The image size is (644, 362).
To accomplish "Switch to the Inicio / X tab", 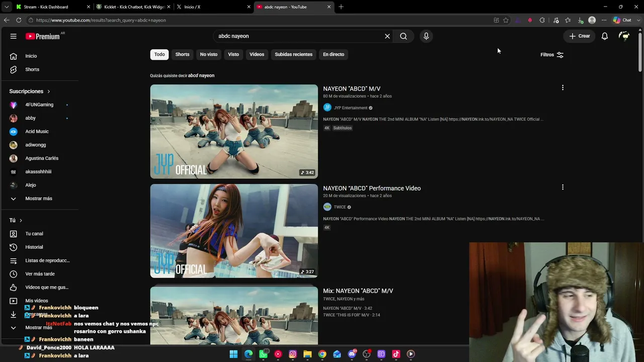I will [213, 7].
